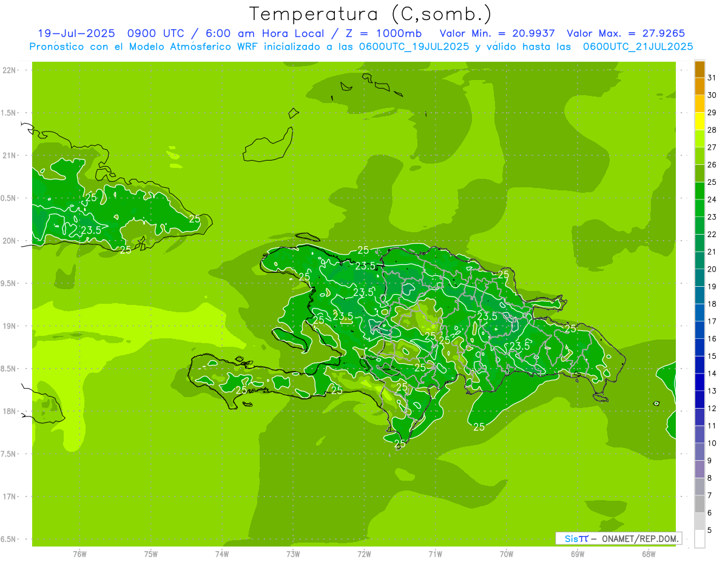Click the legend color band between 30 and 31
The height and width of the screenshot is (562, 728).
tap(699, 86)
